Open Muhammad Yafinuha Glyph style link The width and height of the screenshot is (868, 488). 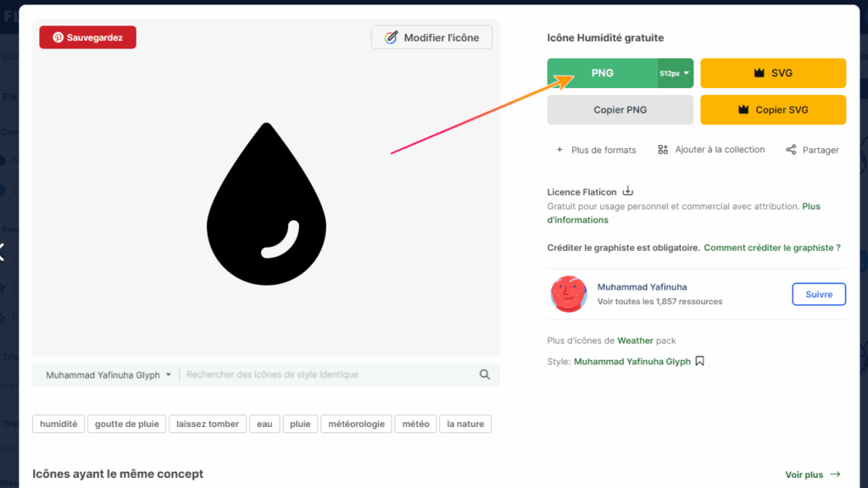[632, 361]
